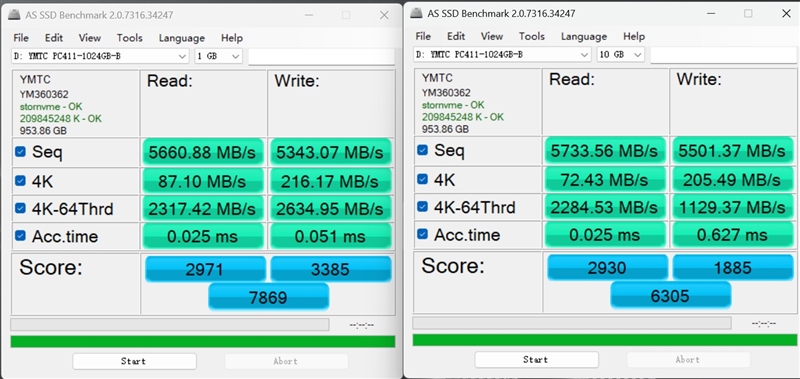Open the View menu in the right window
The image size is (800, 379).
[492, 36]
